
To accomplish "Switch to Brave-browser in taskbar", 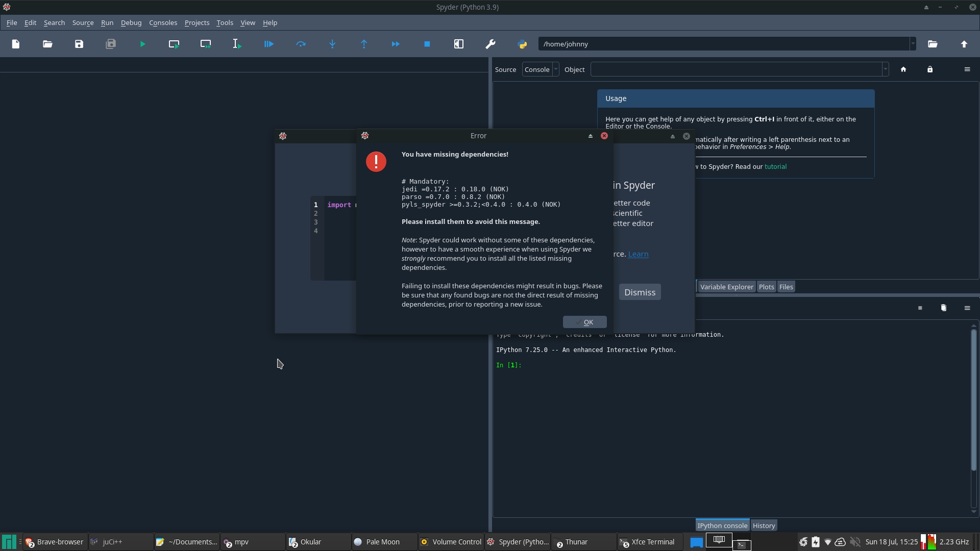I will 55,542.
